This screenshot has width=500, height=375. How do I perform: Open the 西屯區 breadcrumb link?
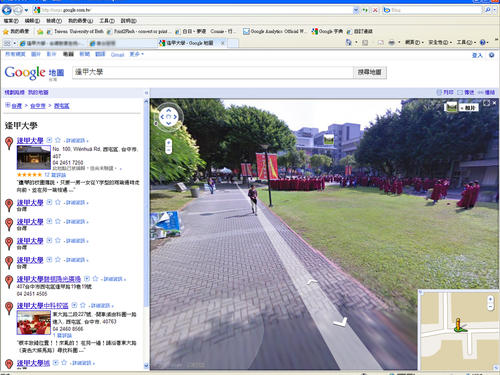click(62, 106)
